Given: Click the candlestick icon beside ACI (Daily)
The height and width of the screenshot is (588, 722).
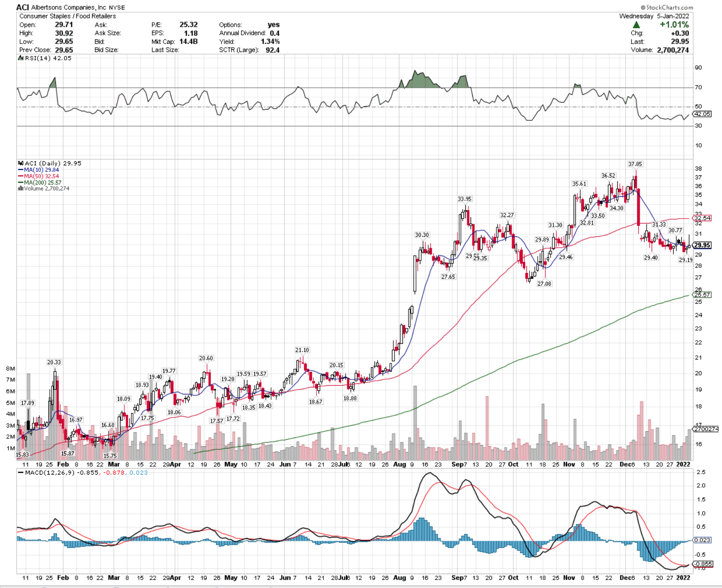Looking at the screenshot, I should tap(21, 163).
